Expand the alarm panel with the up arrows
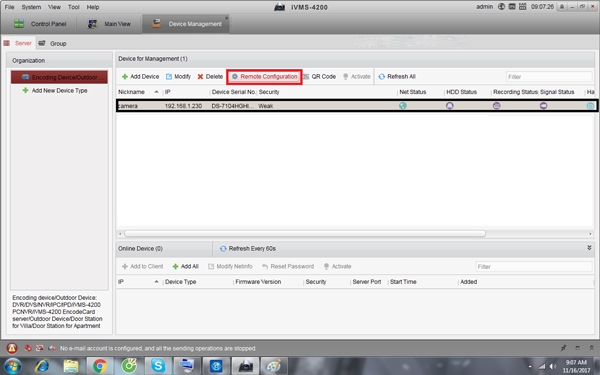 pos(591,348)
